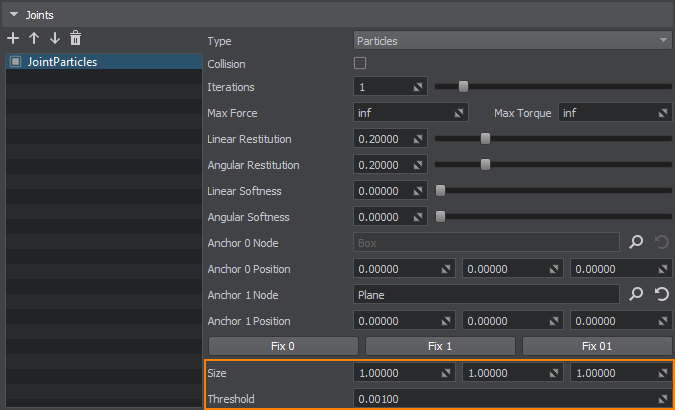Enable the Collision checkbox
675x410 pixels.
tap(360, 63)
